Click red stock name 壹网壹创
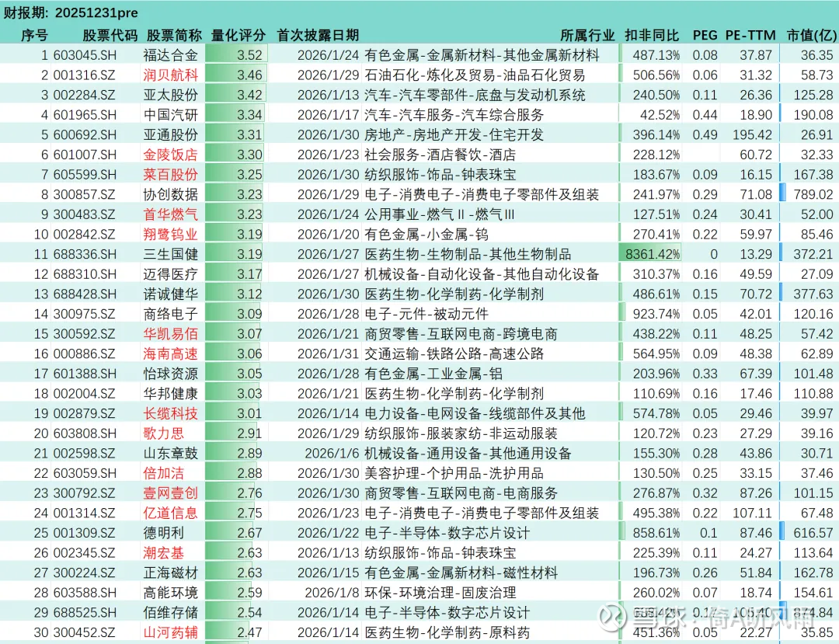 pyautogui.click(x=171, y=493)
